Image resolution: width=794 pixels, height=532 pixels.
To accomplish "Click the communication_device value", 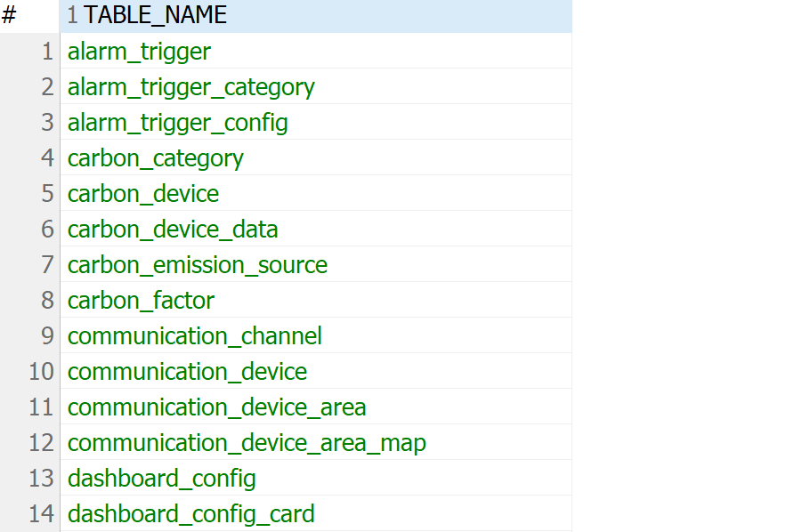I will (187, 372).
